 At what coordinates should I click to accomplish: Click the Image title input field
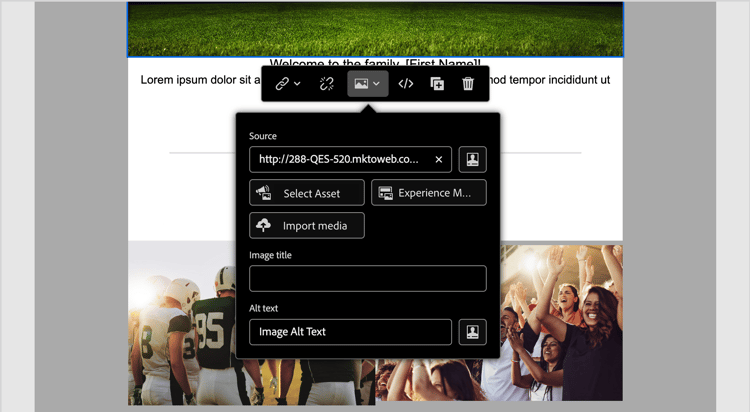368,278
